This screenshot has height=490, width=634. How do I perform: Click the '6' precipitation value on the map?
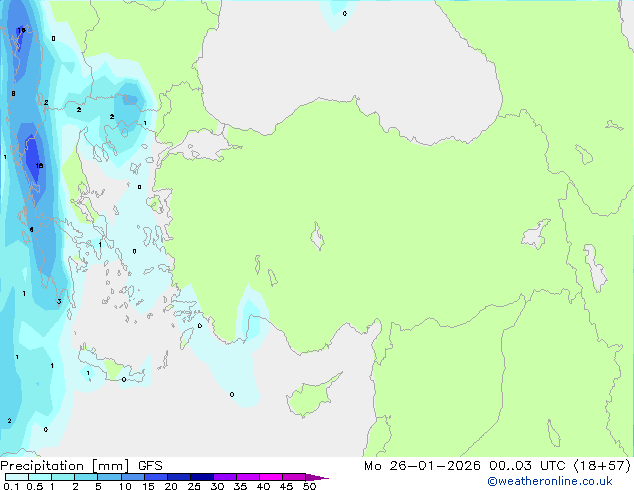(32, 230)
